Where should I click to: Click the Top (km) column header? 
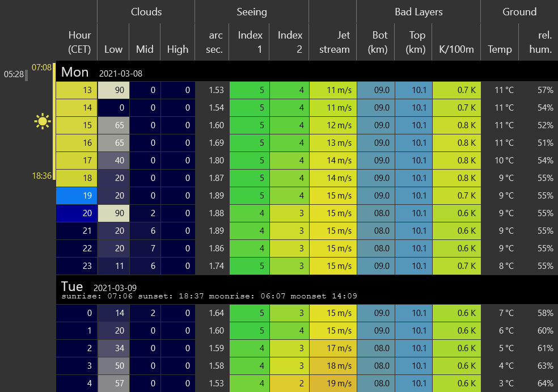click(x=415, y=42)
